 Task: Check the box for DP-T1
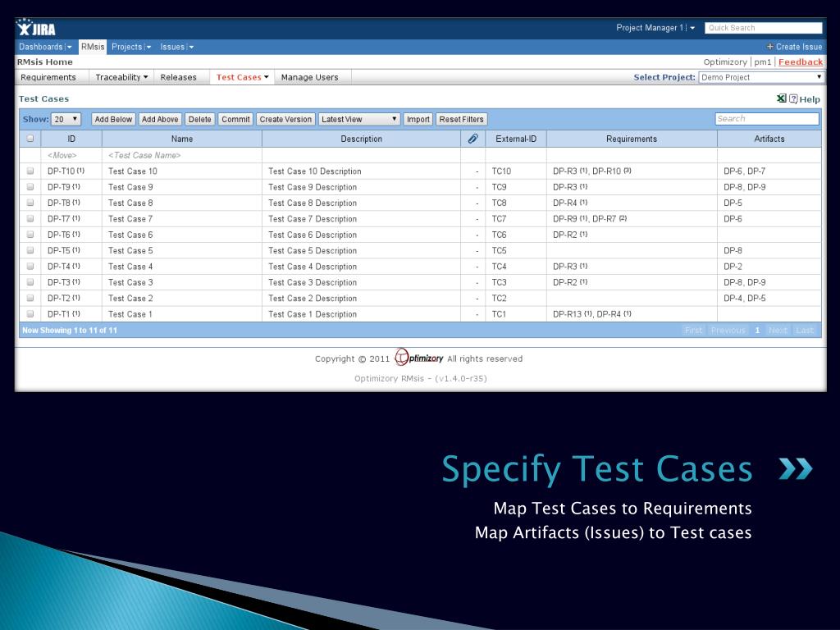tap(30, 314)
